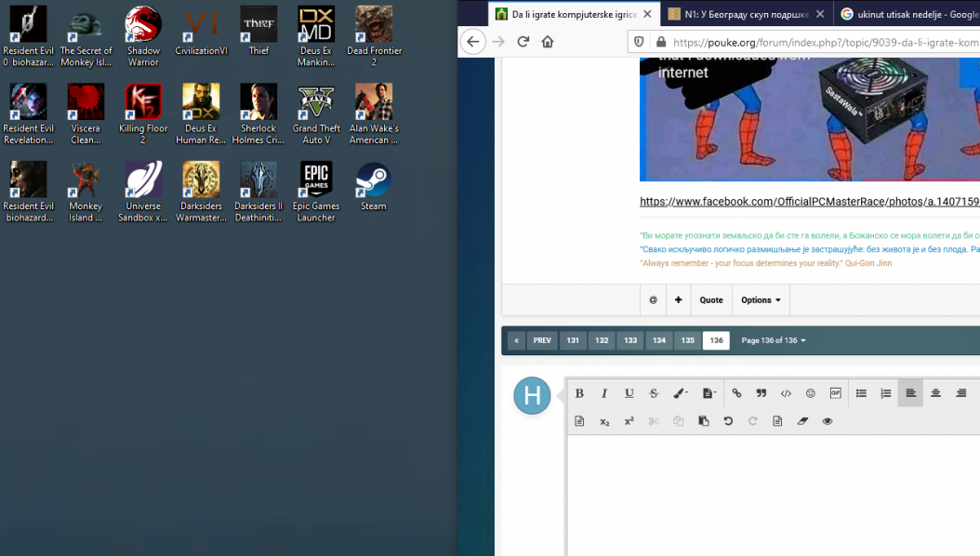The height and width of the screenshot is (556, 980).
Task: Go to the first page with « button
Action: pos(516,340)
